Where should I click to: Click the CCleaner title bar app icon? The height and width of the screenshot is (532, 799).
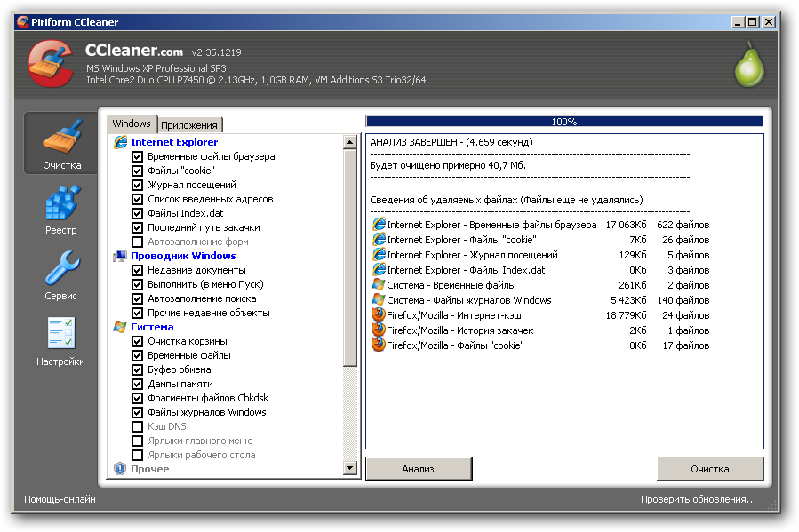point(23,22)
